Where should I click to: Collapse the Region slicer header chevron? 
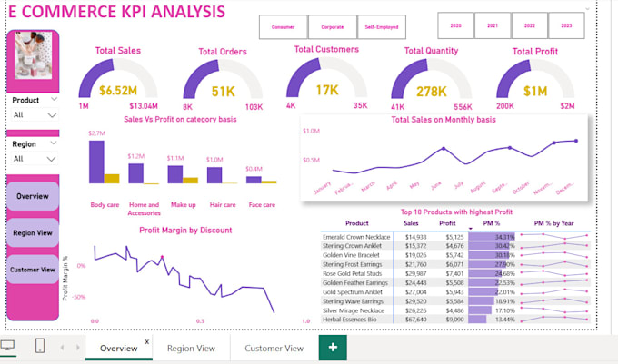point(54,143)
